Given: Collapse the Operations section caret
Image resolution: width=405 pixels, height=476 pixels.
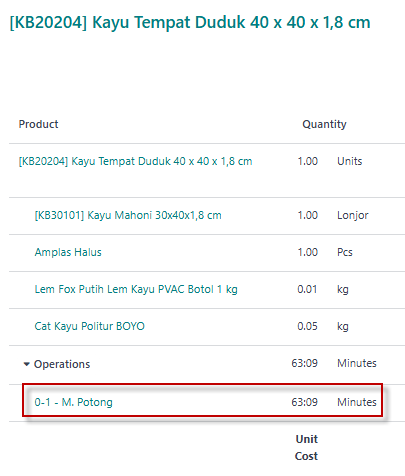Looking at the screenshot, I should pyautogui.click(x=27, y=364).
